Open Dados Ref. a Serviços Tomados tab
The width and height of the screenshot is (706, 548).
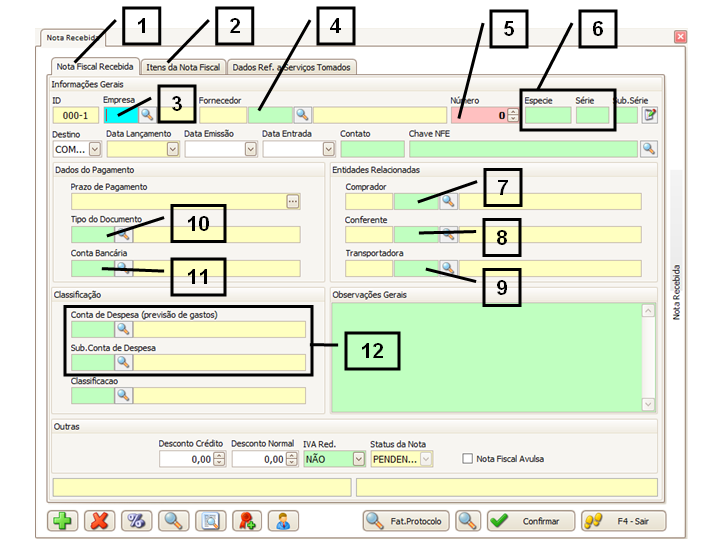[x=291, y=67]
